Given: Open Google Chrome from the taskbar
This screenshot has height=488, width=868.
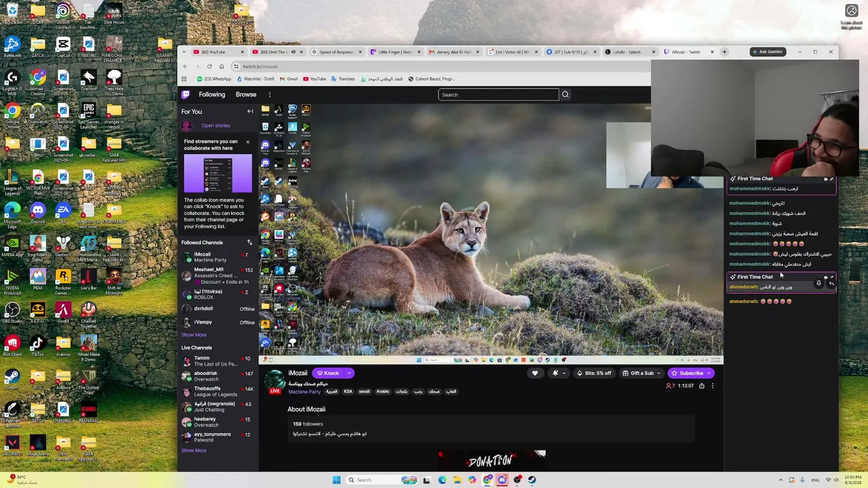Looking at the screenshot, I should click(x=487, y=480).
